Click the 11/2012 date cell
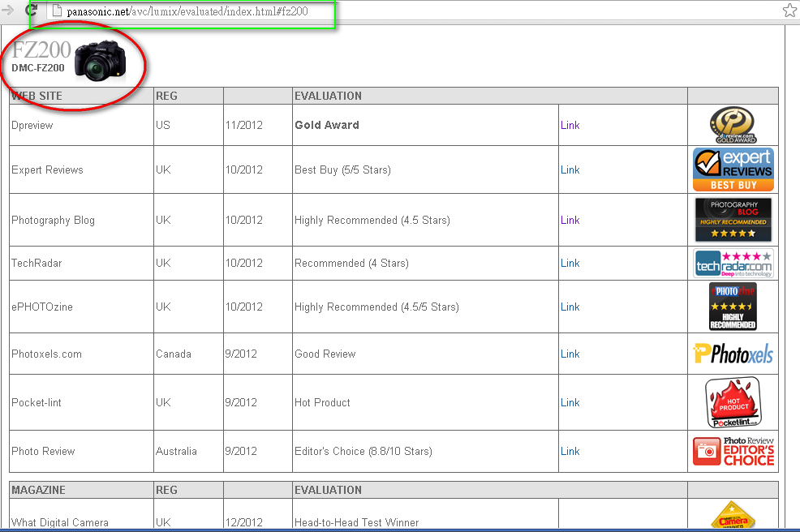The image size is (800, 532). 258,125
